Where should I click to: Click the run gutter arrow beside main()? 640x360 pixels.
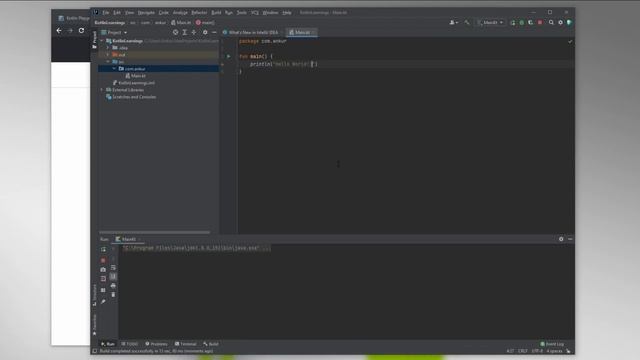229,56
